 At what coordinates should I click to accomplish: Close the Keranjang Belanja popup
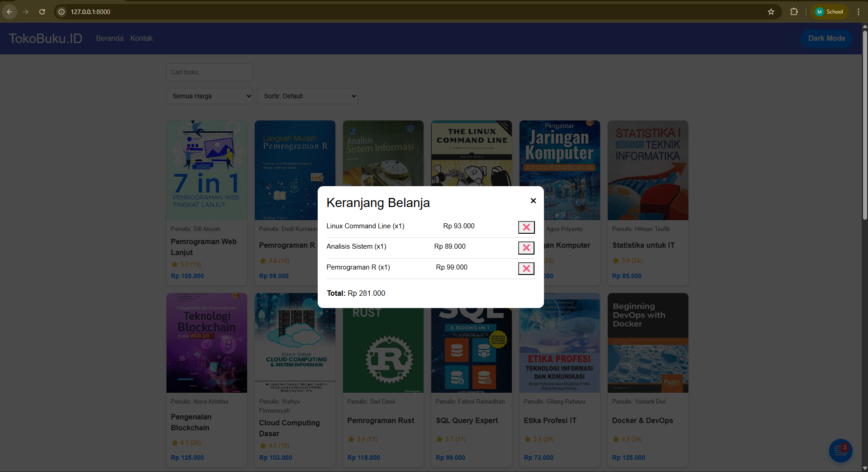[533, 201]
